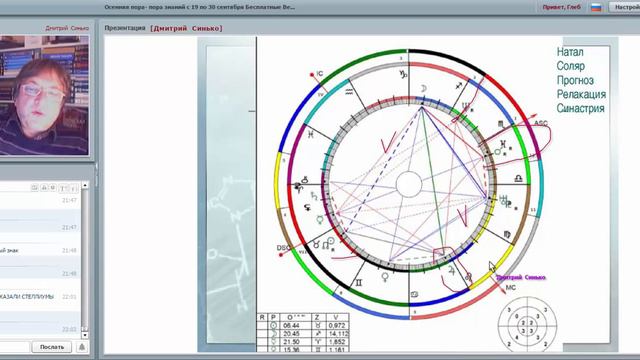Screen dimensions: 640x360
Task: Click the bell icon beside Послать
Action: 82,347
